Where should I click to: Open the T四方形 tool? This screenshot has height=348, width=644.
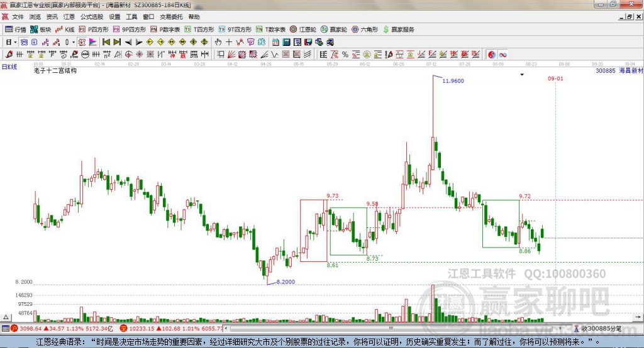coord(199,30)
